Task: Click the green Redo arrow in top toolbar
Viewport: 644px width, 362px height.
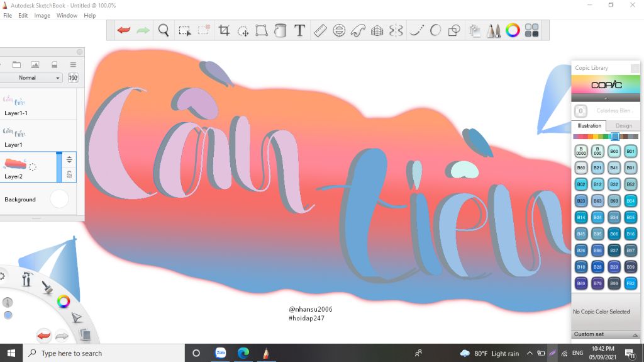Action: (x=143, y=30)
